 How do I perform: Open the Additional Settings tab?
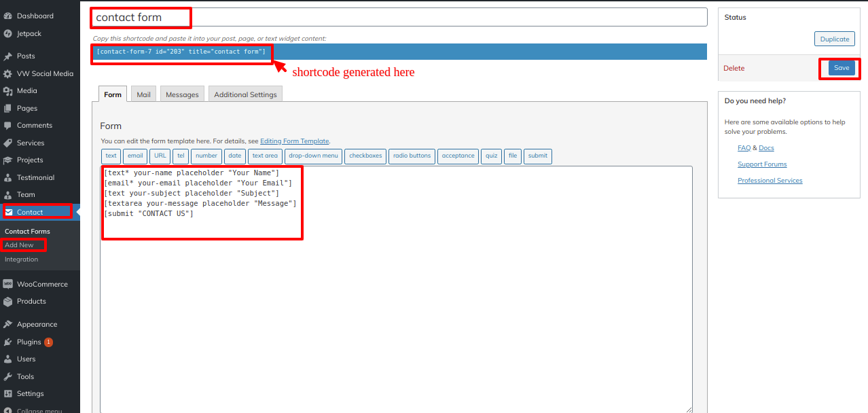tap(245, 94)
